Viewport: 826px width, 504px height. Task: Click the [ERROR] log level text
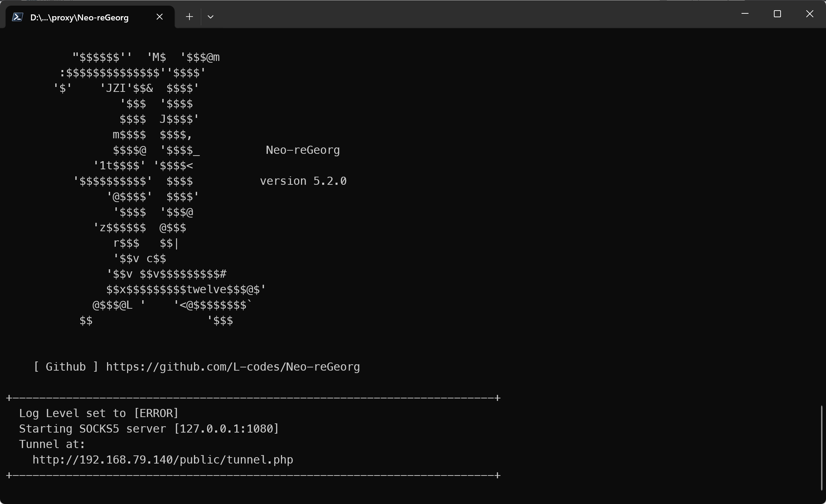(x=156, y=414)
